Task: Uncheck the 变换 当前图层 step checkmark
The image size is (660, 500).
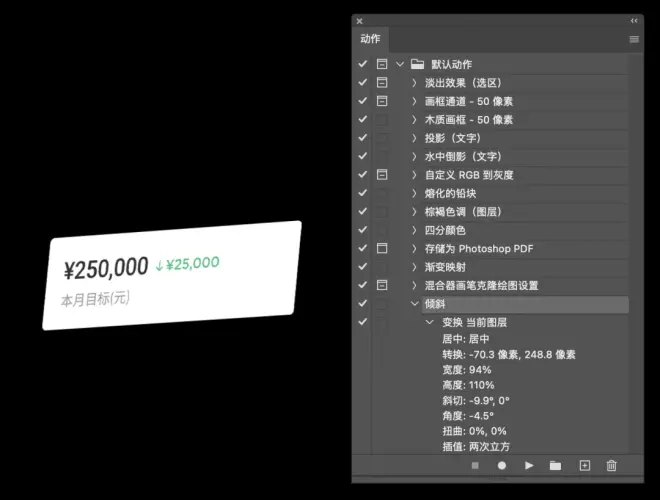Action: (362, 322)
